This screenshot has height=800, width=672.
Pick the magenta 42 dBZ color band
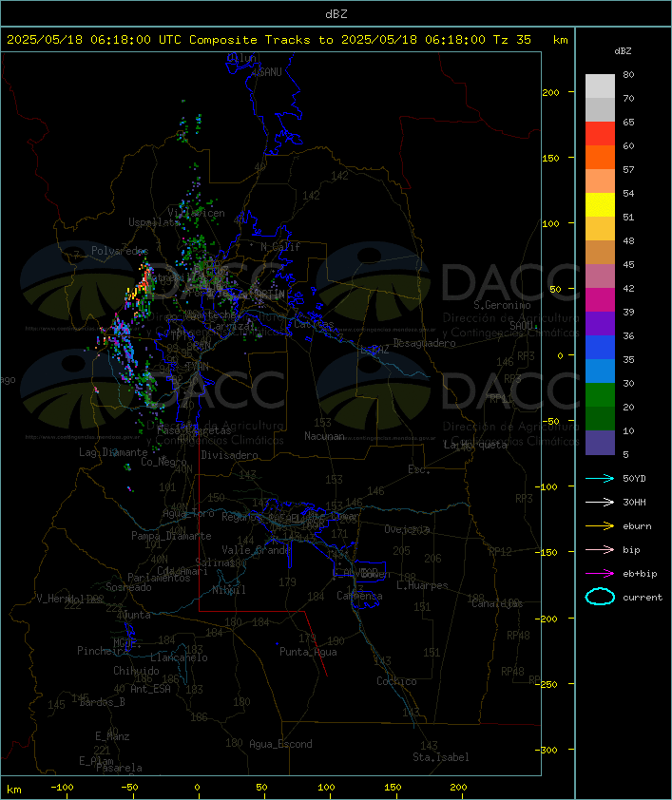coord(600,299)
